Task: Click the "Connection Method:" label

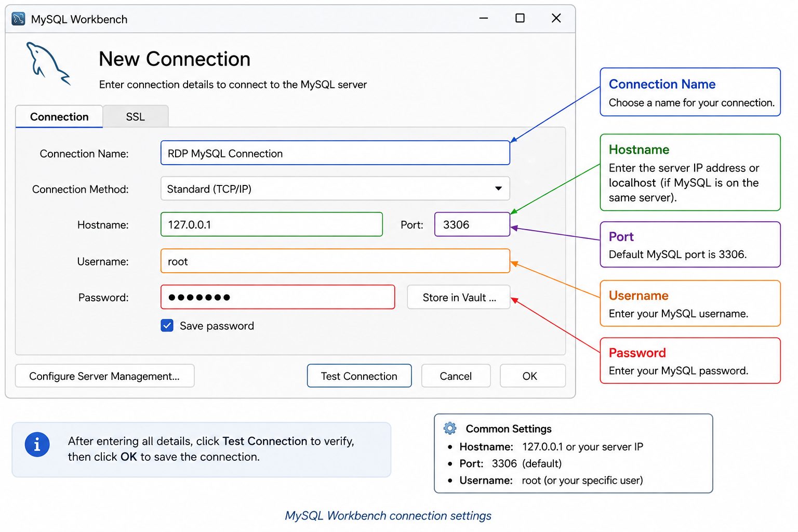Action: coord(81,189)
